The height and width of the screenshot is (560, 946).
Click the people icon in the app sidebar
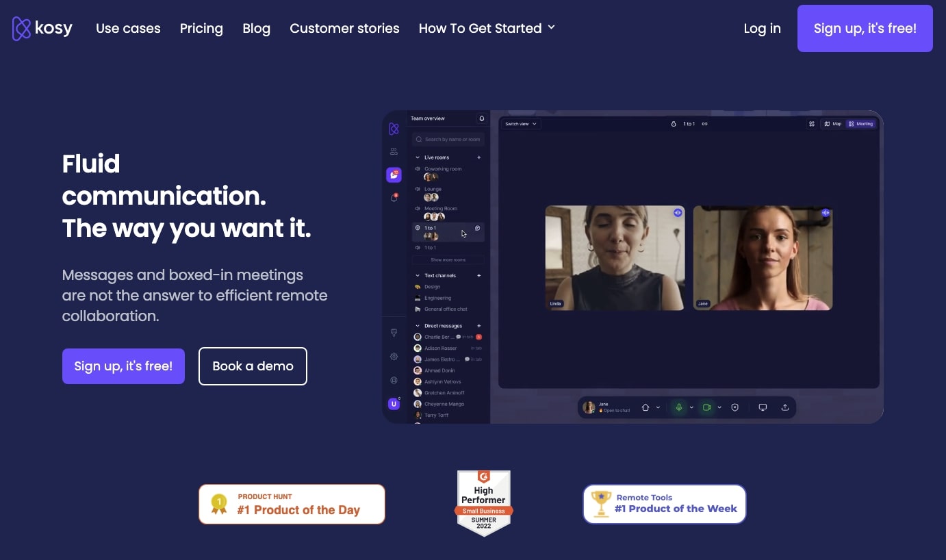click(x=394, y=151)
